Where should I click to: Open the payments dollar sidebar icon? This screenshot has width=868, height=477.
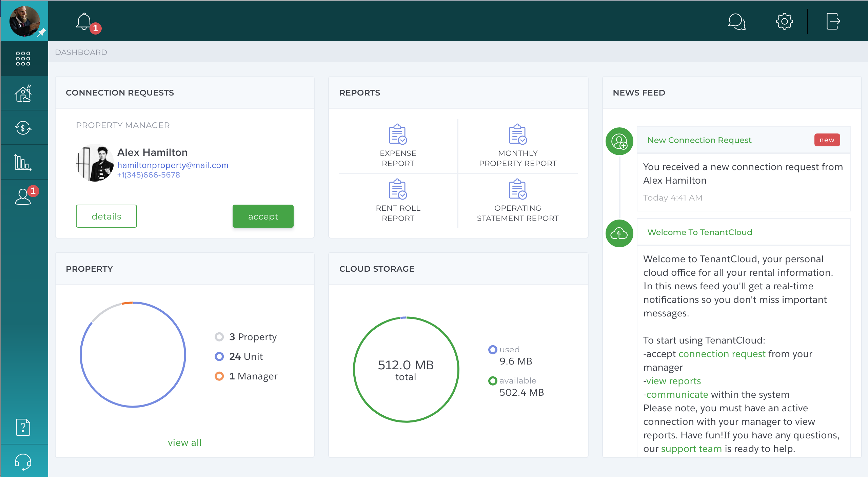pyautogui.click(x=23, y=128)
